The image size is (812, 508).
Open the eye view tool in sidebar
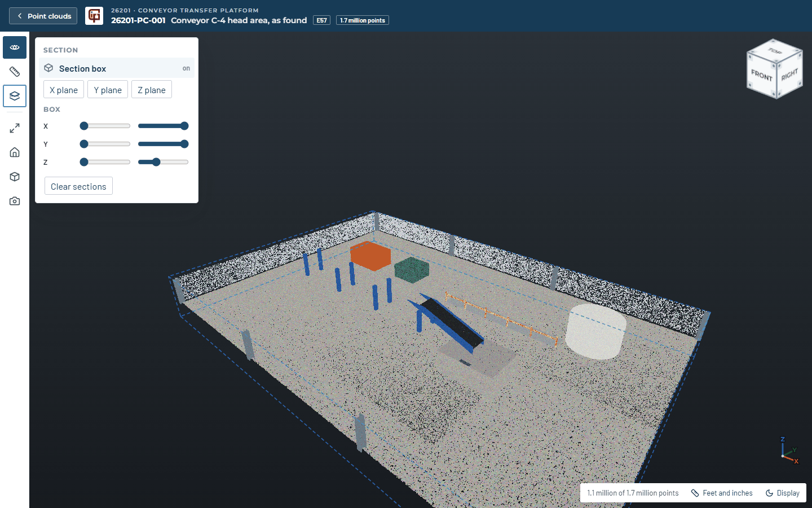(x=15, y=47)
